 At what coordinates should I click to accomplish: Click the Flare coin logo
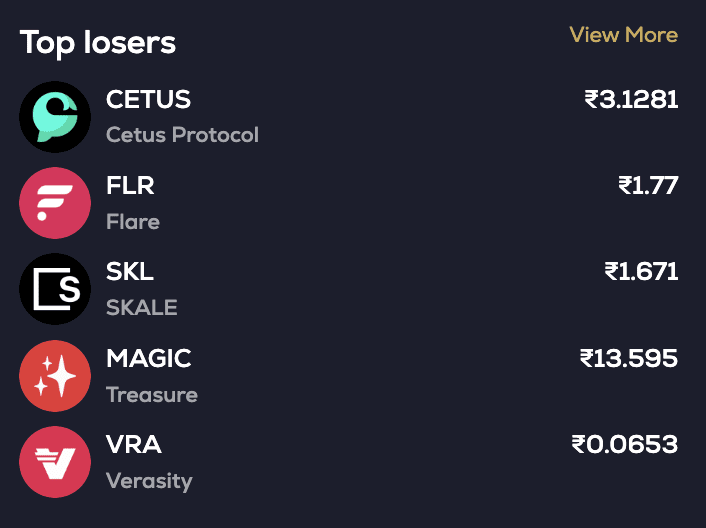[x=55, y=203]
